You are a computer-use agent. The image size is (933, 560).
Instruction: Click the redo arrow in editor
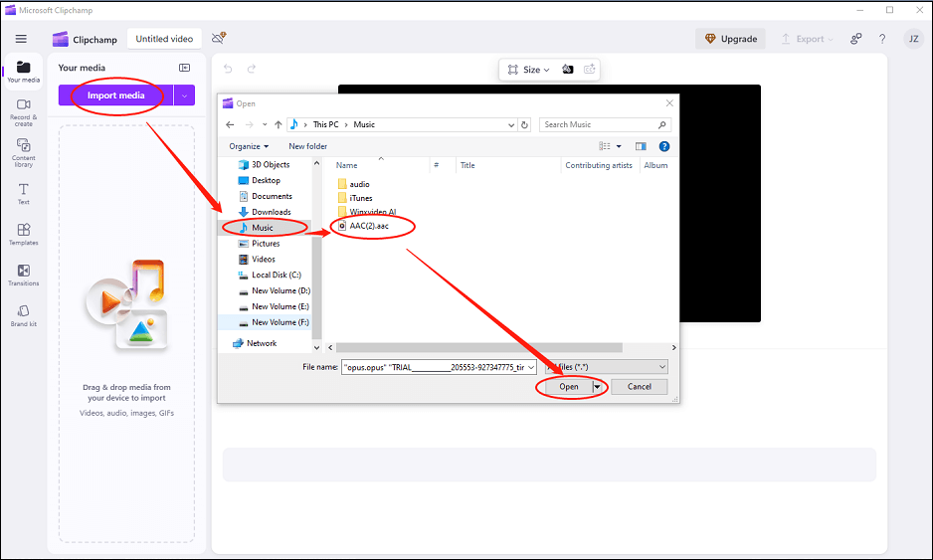252,69
